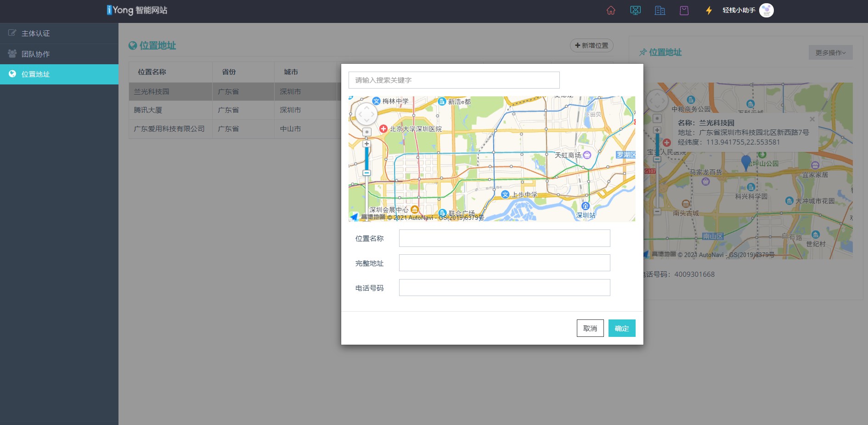
Task: Click 宜家家居 marker on right map
Action: click(x=815, y=165)
